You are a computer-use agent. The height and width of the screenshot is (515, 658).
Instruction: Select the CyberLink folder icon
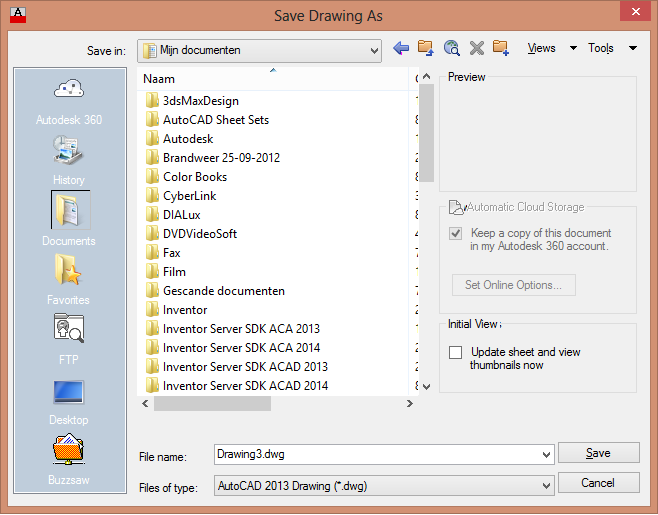[152, 196]
